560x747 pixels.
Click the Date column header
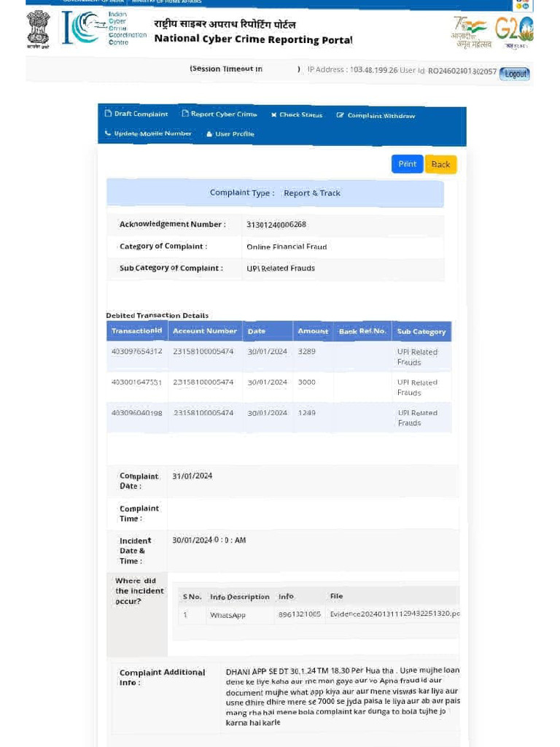click(268, 331)
